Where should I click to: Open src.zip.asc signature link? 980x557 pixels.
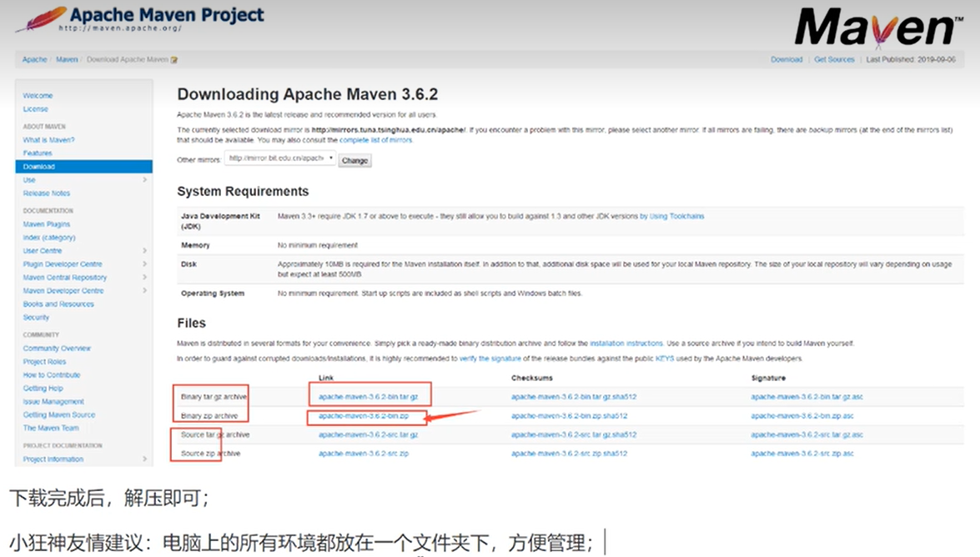[x=802, y=454]
